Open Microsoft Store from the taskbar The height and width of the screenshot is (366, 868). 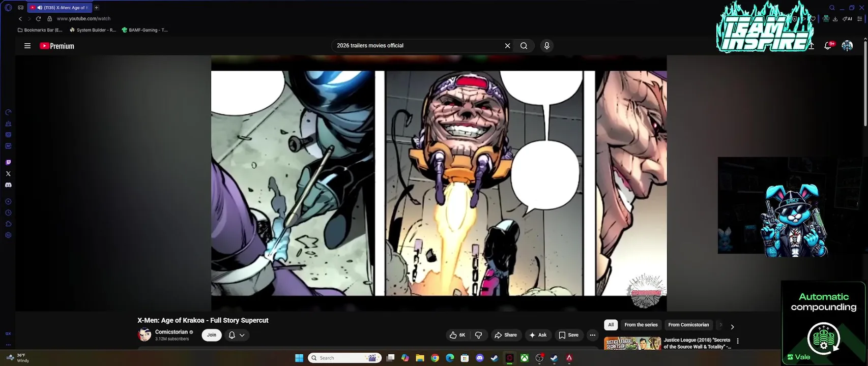pos(465,358)
